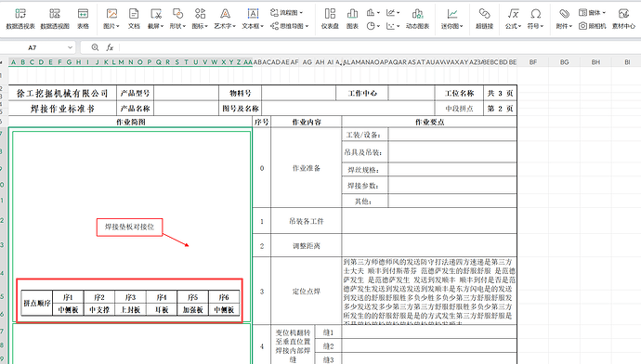
Task: Click the 产品型号 cell
Action: pos(135,93)
